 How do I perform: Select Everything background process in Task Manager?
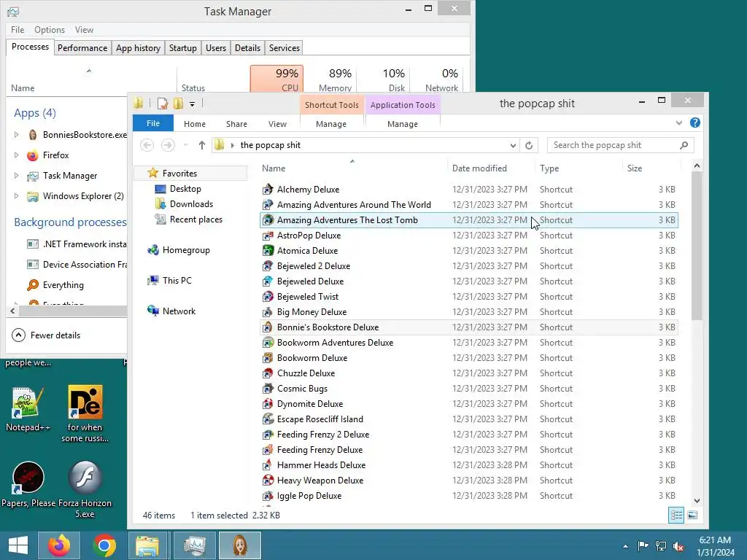coord(63,285)
